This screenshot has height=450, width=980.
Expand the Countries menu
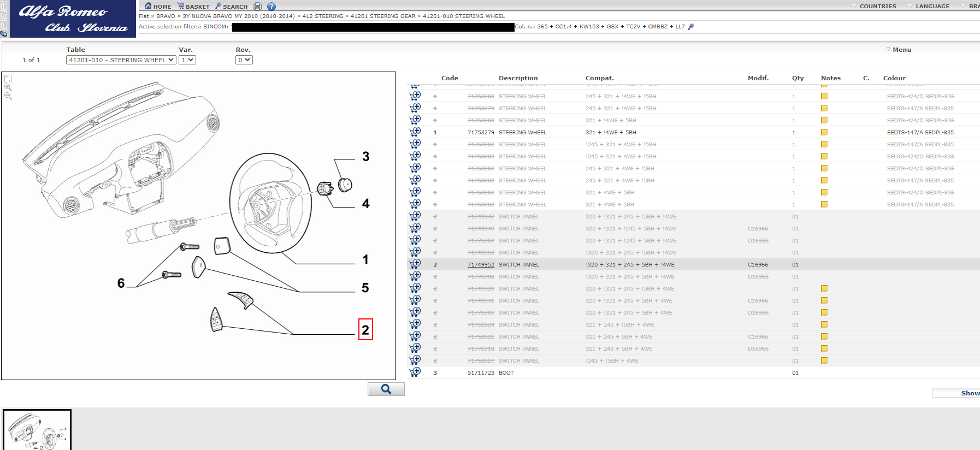tap(873, 7)
